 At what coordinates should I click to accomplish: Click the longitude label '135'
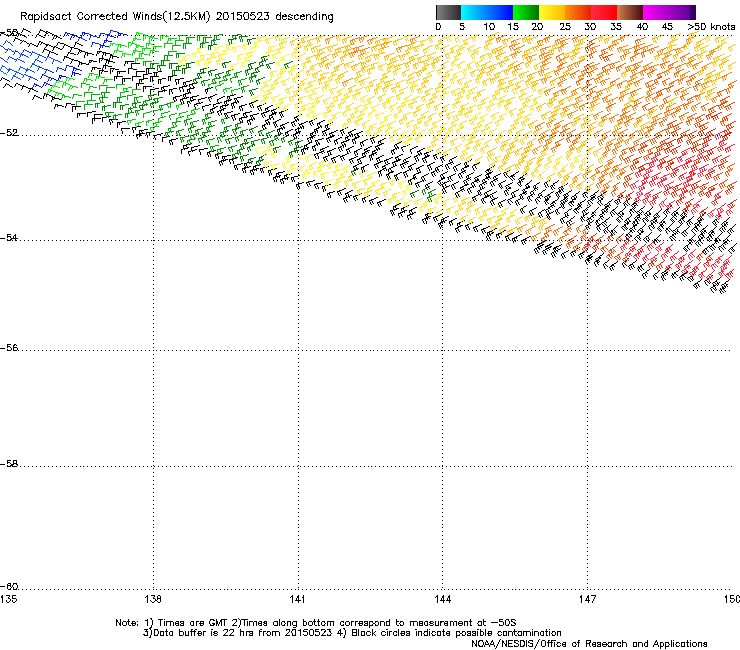[8, 599]
